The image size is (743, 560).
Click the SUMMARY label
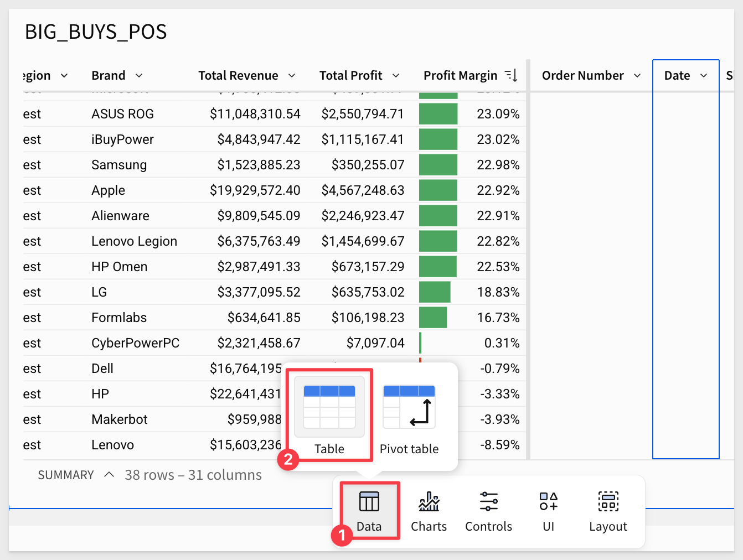[x=66, y=475]
